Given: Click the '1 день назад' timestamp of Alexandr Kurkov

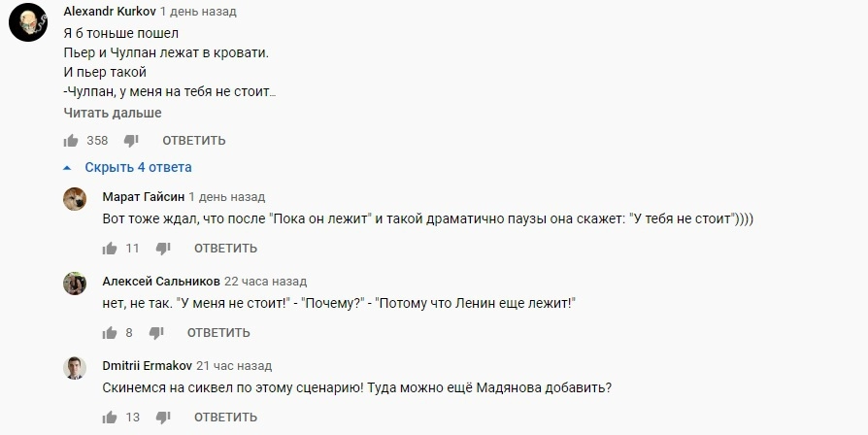Looking at the screenshot, I should click(x=198, y=12).
